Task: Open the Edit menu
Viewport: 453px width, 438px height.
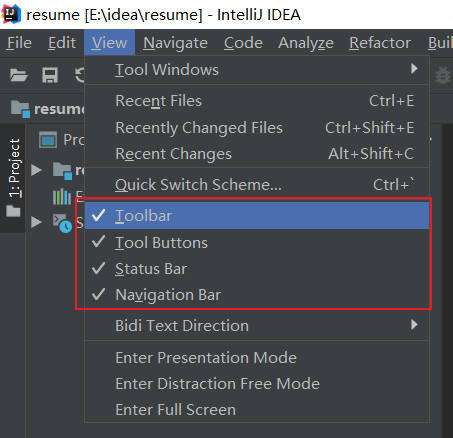Action: point(62,43)
